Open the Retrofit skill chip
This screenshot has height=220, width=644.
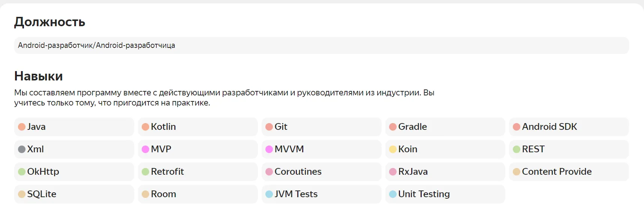coord(198,172)
